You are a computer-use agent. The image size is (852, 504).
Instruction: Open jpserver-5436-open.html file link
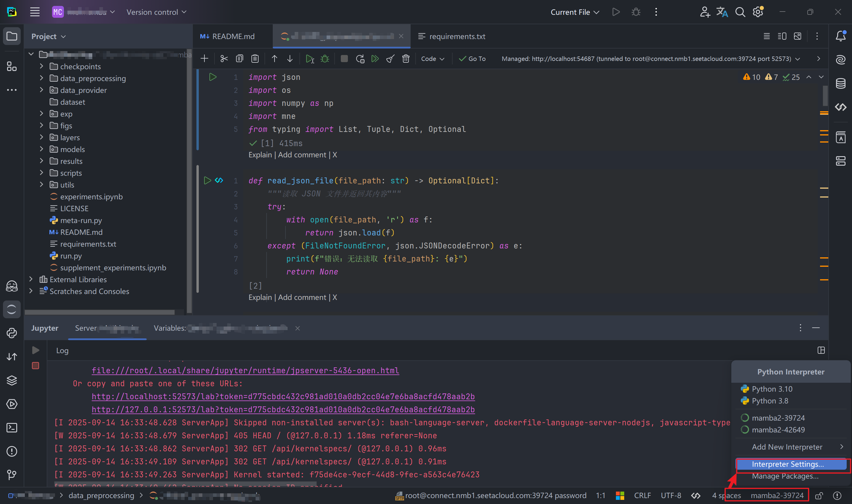(x=245, y=371)
